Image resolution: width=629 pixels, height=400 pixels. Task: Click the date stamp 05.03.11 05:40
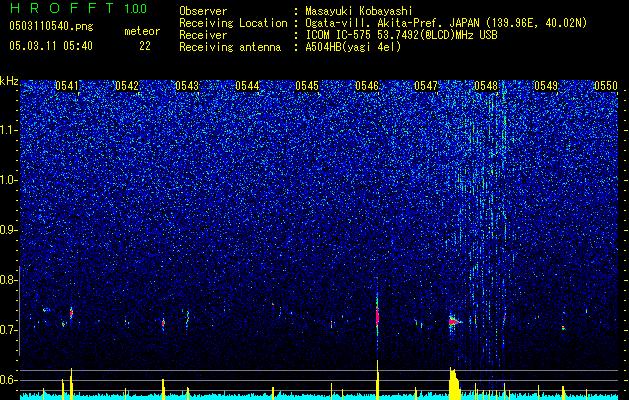click(51, 46)
